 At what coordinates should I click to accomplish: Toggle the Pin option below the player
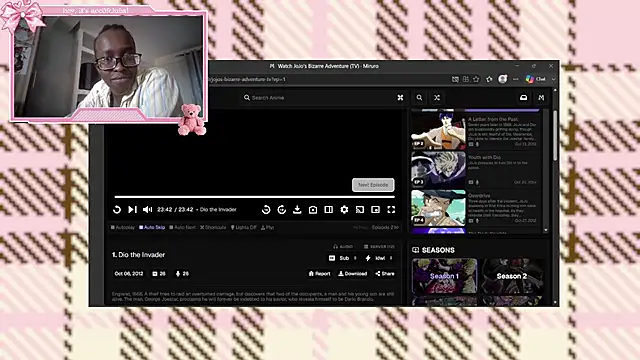(x=268, y=228)
